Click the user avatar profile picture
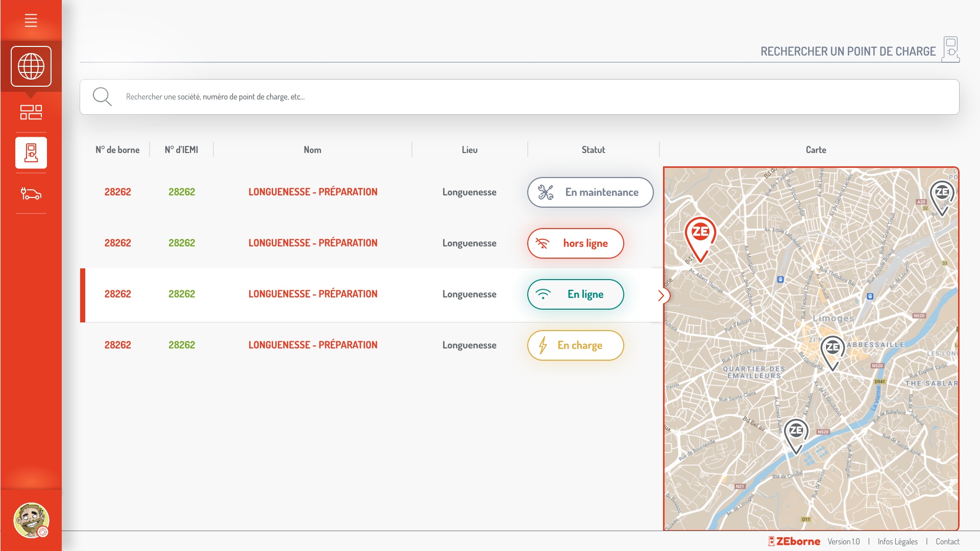Viewport: 980px width, 551px height. pos(31,520)
